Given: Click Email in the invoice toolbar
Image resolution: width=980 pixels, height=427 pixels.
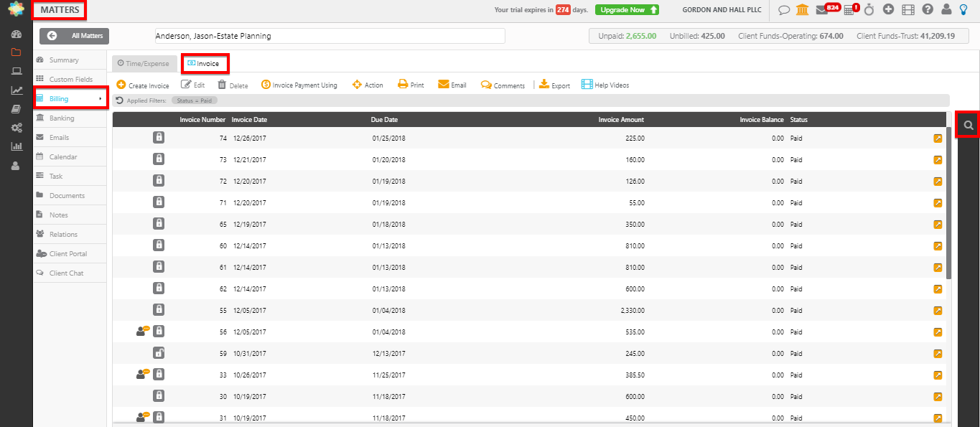Looking at the screenshot, I should tap(452, 85).
